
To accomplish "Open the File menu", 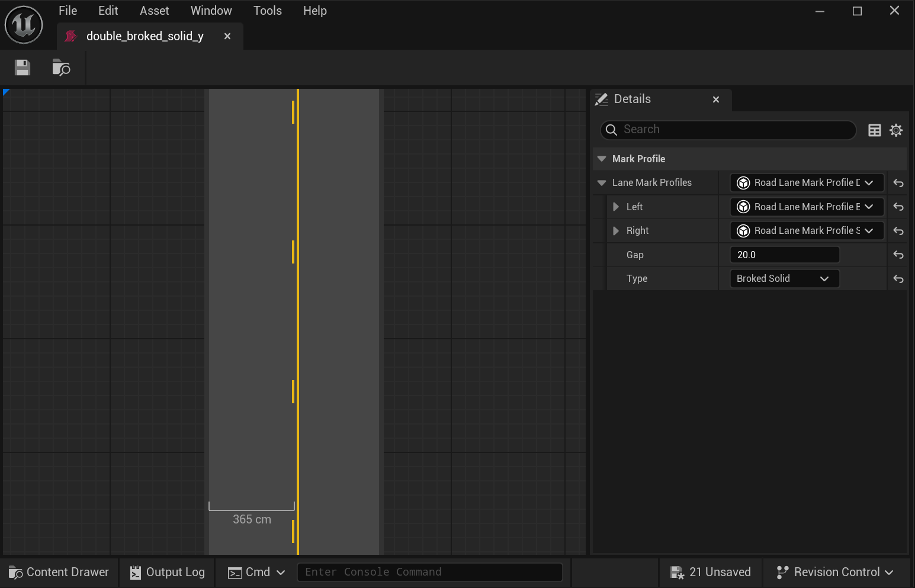I will coord(68,11).
